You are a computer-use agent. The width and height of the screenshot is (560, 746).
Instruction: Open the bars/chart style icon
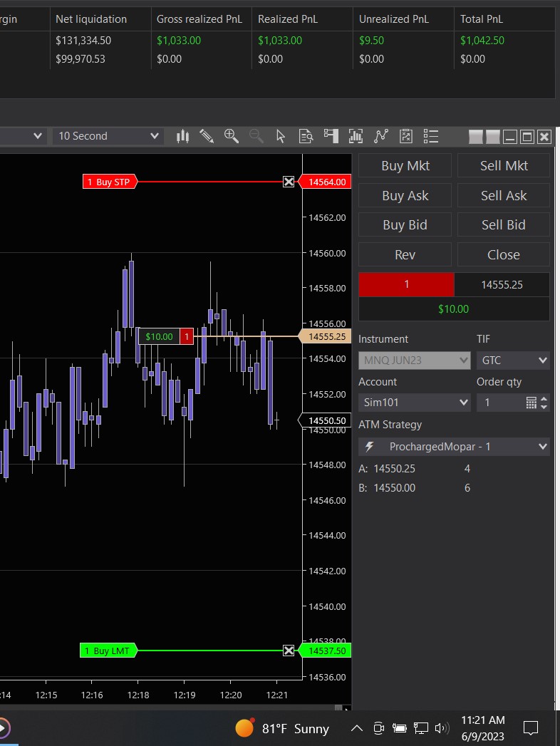[183, 136]
